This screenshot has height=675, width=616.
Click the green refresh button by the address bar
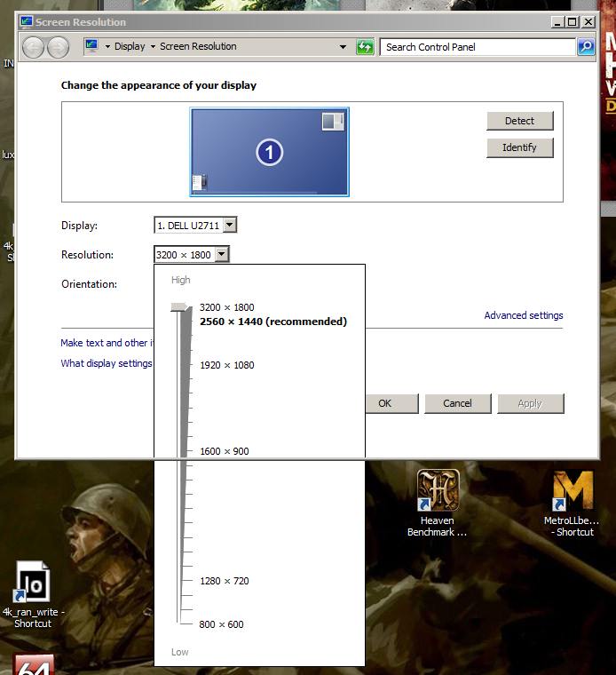tap(365, 47)
